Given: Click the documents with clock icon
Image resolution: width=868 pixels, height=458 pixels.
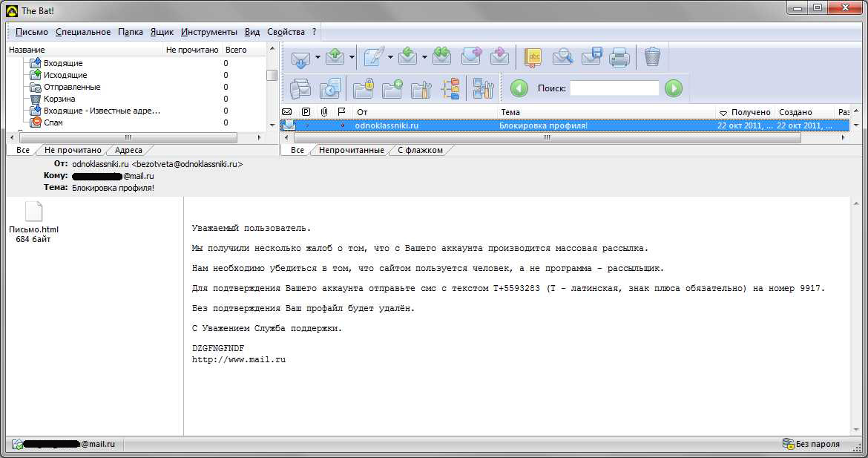Looking at the screenshot, I should (330, 88).
